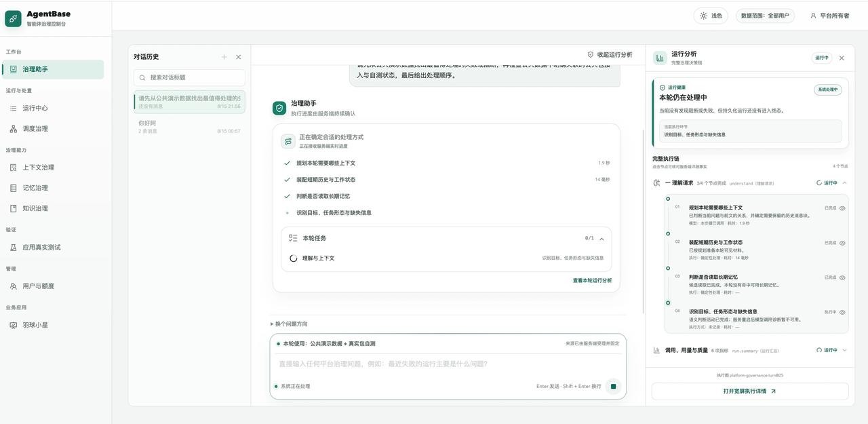Toggle the 浅色 theme switch
The height and width of the screenshot is (424, 868).
pyautogui.click(x=711, y=16)
